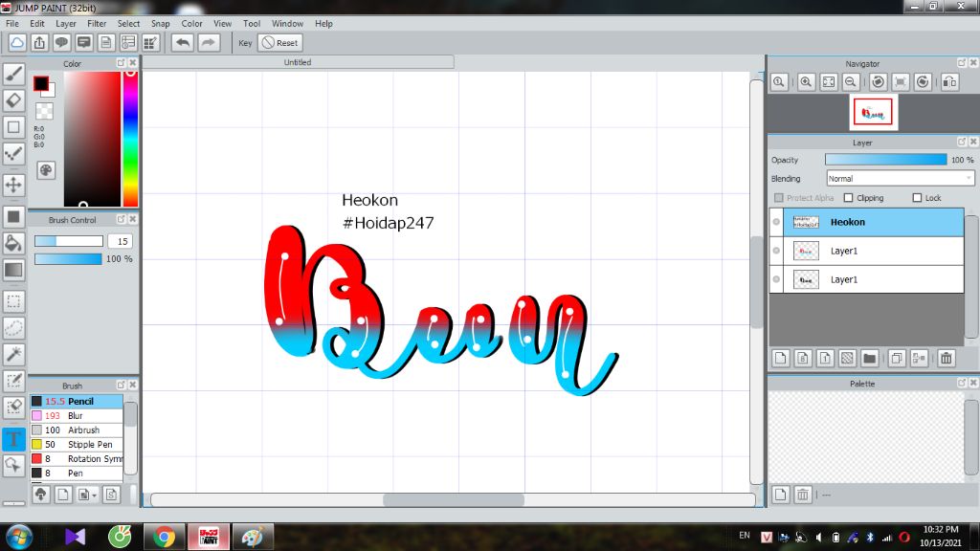The image size is (980, 551).
Task: Zoom in using Navigator magnifier plus
Action: tap(806, 82)
